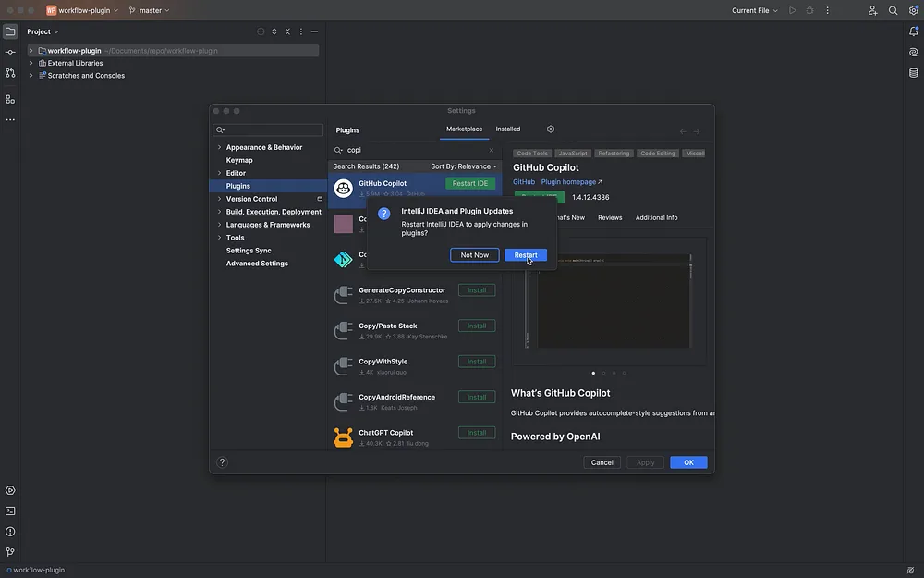The image size is (924, 578).
Task: Open the Pull Requests tool window icon
Action: 10,72
